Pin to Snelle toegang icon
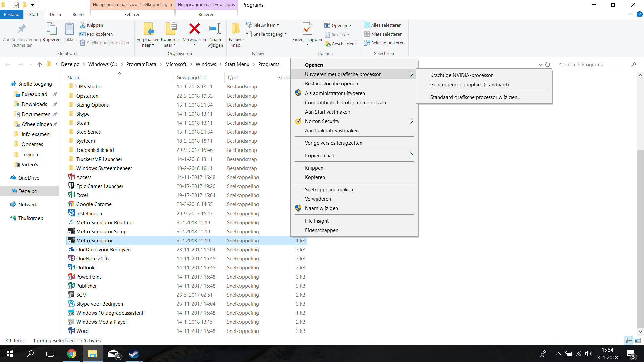 pyautogui.click(x=22, y=29)
